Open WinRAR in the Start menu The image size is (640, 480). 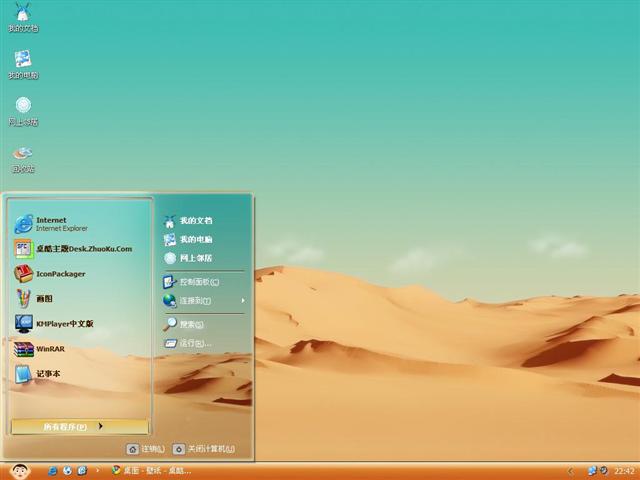48,349
